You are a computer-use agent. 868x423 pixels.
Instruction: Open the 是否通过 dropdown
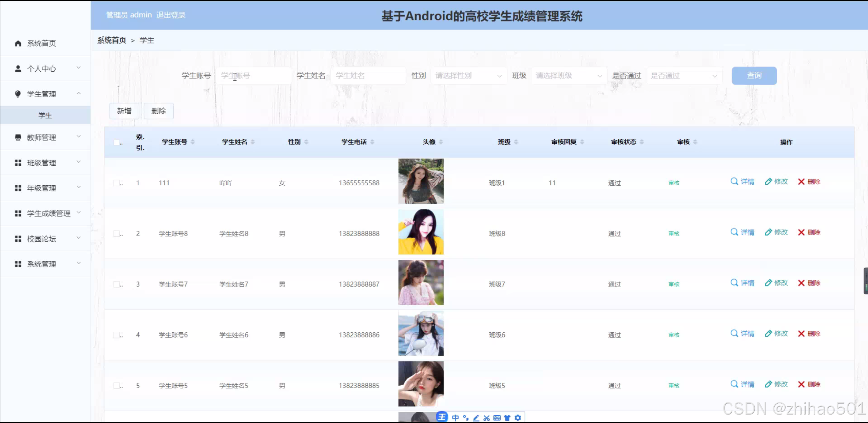pyautogui.click(x=683, y=76)
